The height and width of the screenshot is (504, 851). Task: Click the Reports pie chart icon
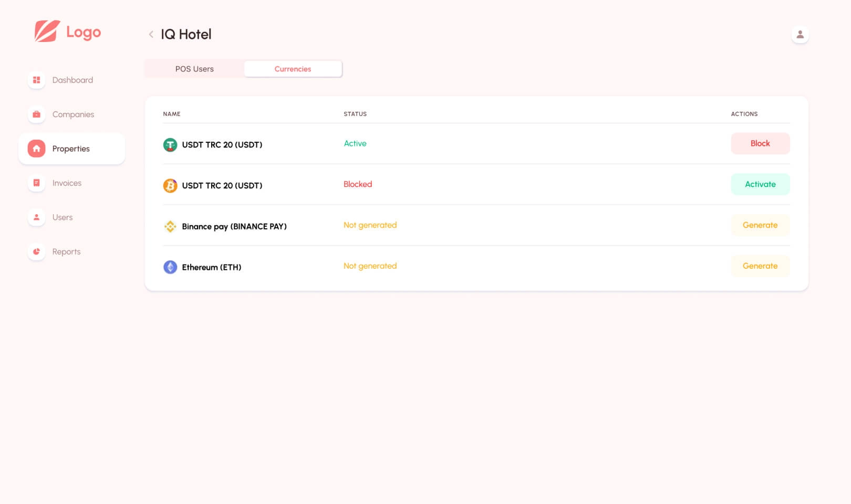click(36, 251)
